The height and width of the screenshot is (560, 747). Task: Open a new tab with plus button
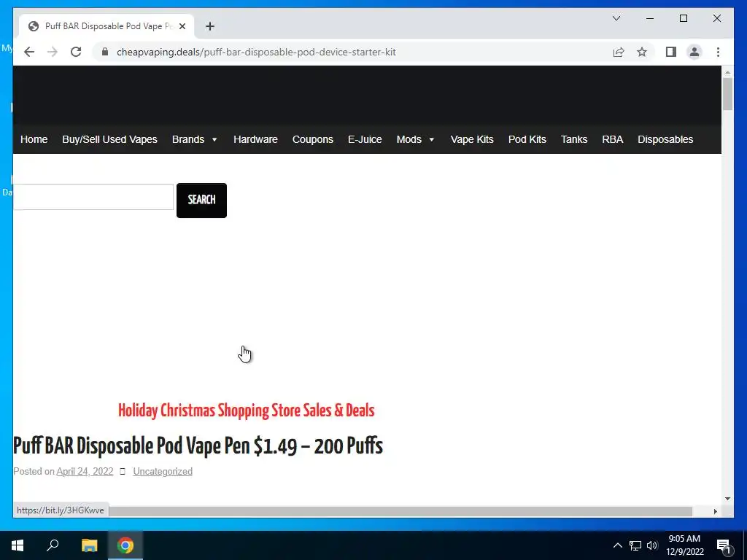click(210, 26)
